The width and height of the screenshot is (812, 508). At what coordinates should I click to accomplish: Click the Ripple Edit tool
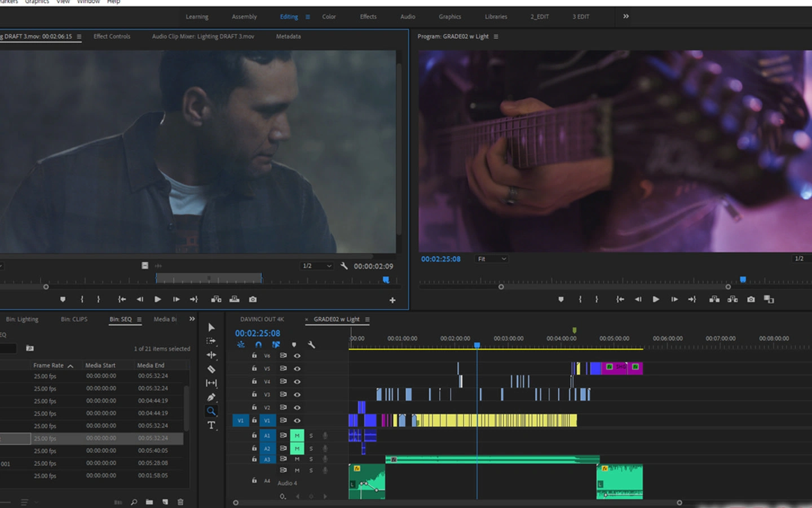click(x=211, y=355)
